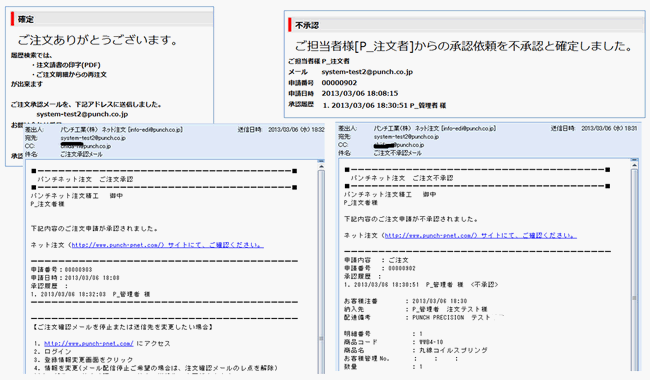The height and width of the screenshot is (380, 650).
Task: Click sent date 18:32 in approval email
Action: (296, 130)
